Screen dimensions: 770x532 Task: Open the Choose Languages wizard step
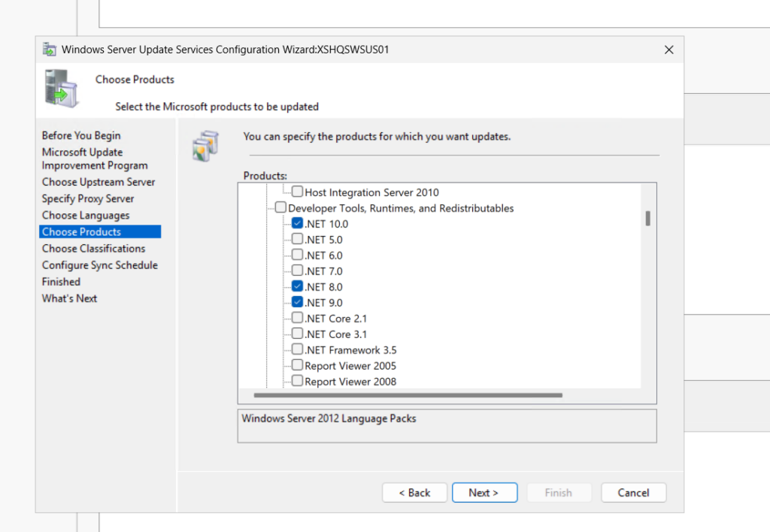[86, 216]
